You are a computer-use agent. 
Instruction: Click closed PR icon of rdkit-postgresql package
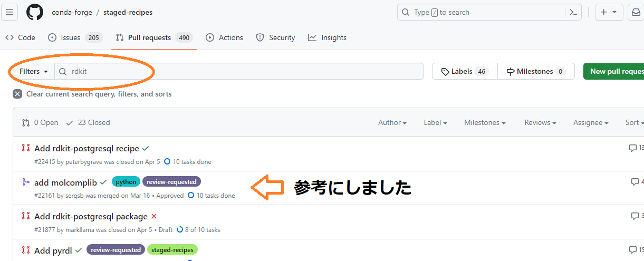coord(26,216)
